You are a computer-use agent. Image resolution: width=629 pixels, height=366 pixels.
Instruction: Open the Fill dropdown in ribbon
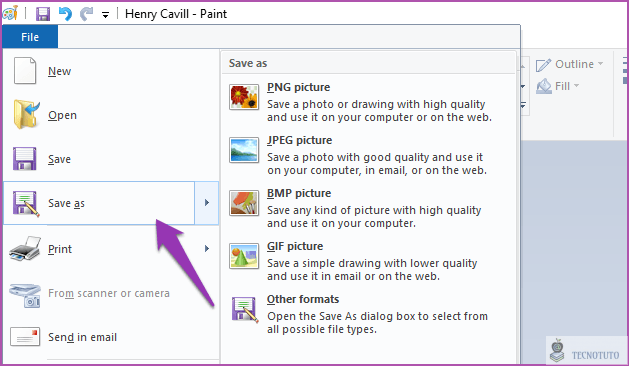pyautogui.click(x=576, y=85)
